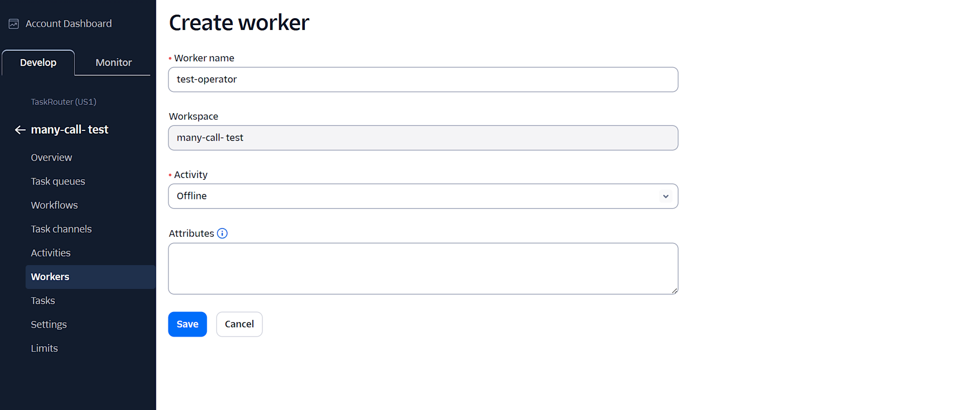Click the Activity dropdown chevron
This screenshot has width=980, height=410.
coord(665,196)
